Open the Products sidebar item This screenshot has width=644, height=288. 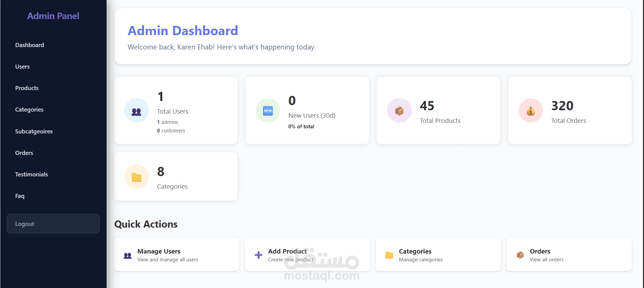pos(27,88)
